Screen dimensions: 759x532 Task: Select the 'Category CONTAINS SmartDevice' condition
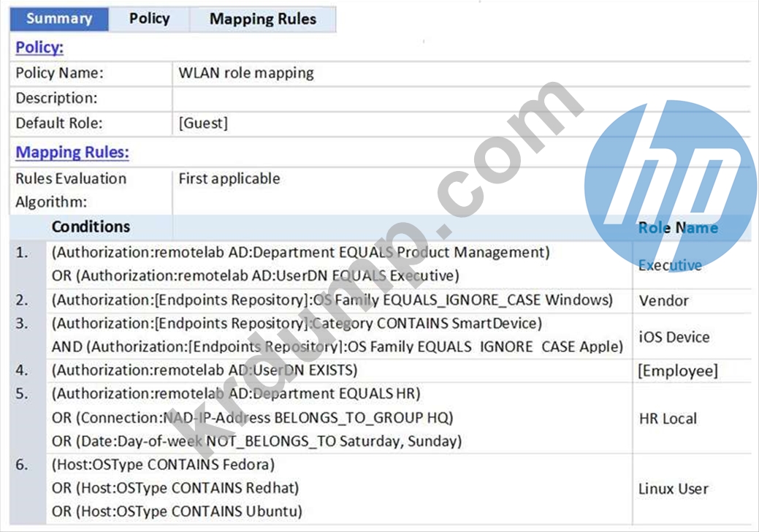[297, 323]
